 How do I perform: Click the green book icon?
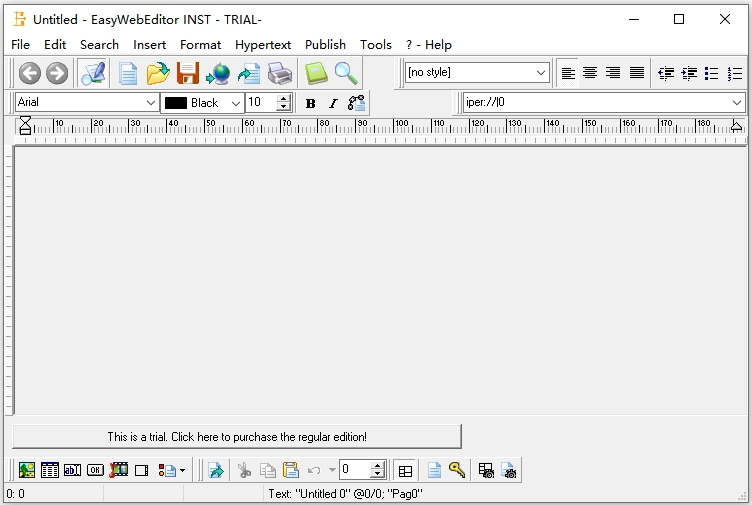click(316, 73)
